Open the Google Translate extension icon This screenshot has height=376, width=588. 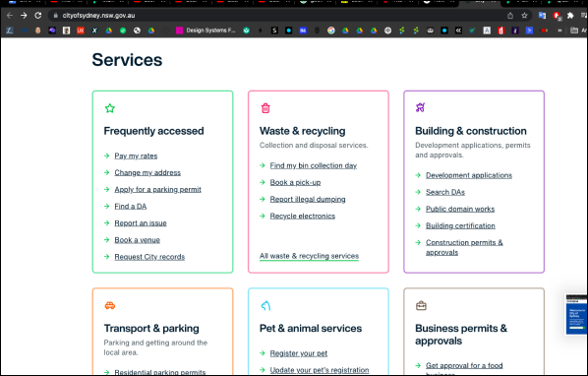(x=542, y=16)
